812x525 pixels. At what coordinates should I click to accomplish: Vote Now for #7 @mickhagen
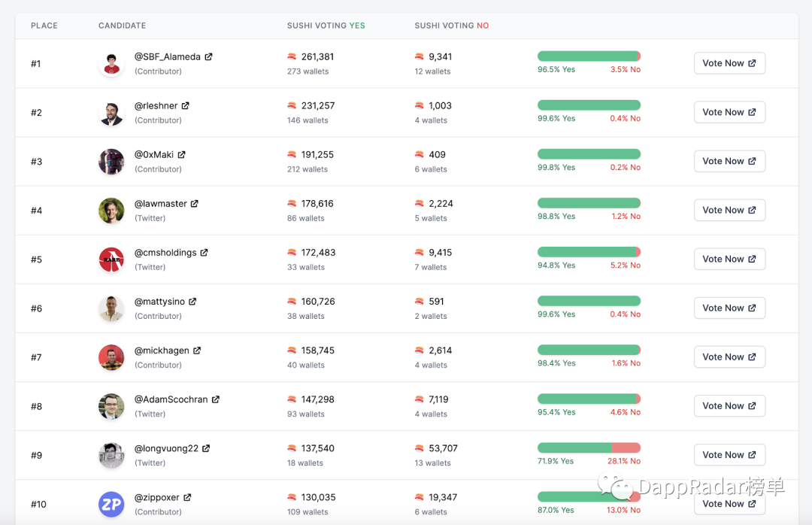click(x=729, y=357)
